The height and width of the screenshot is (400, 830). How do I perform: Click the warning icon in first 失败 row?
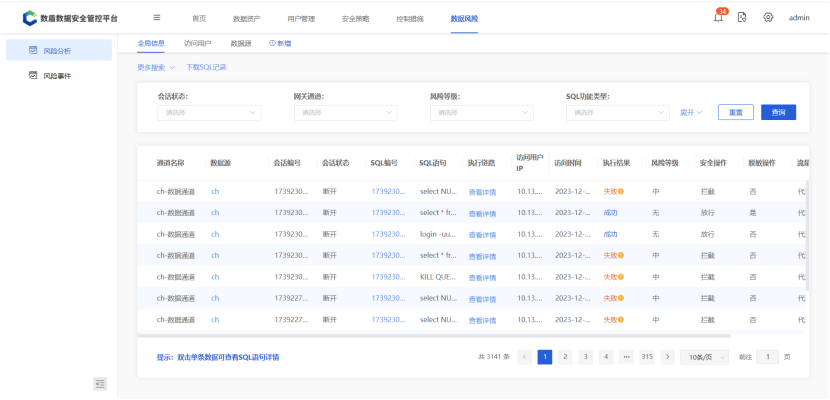tap(620, 191)
